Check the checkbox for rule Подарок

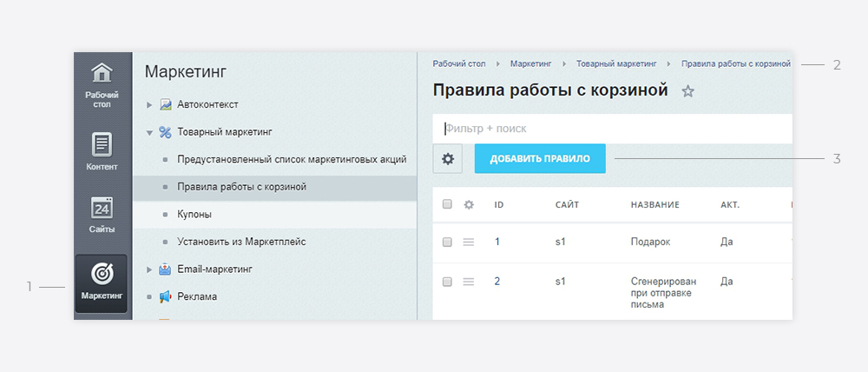click(447, 242)
